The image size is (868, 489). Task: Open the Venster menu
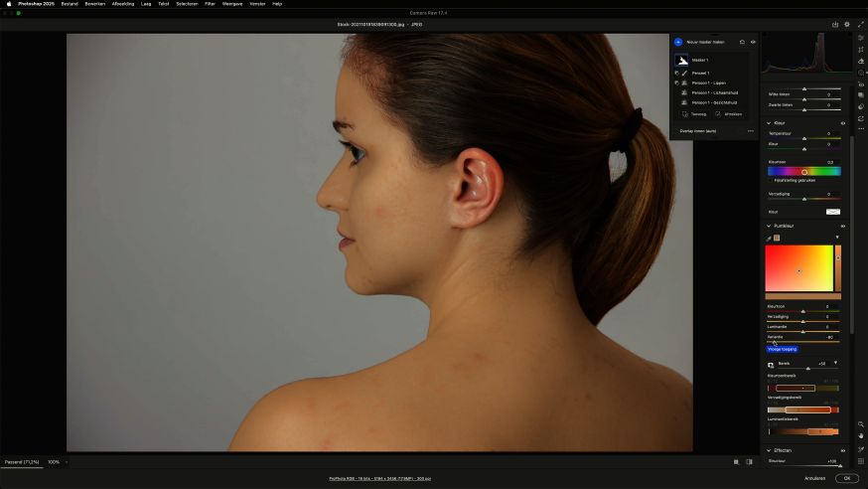coord(257,4)
